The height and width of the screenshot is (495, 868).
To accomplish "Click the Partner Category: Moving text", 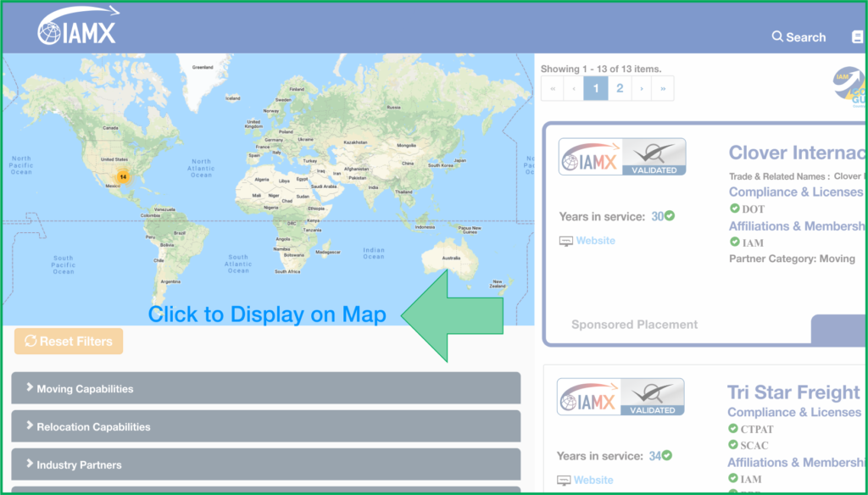I will point(793,259).
